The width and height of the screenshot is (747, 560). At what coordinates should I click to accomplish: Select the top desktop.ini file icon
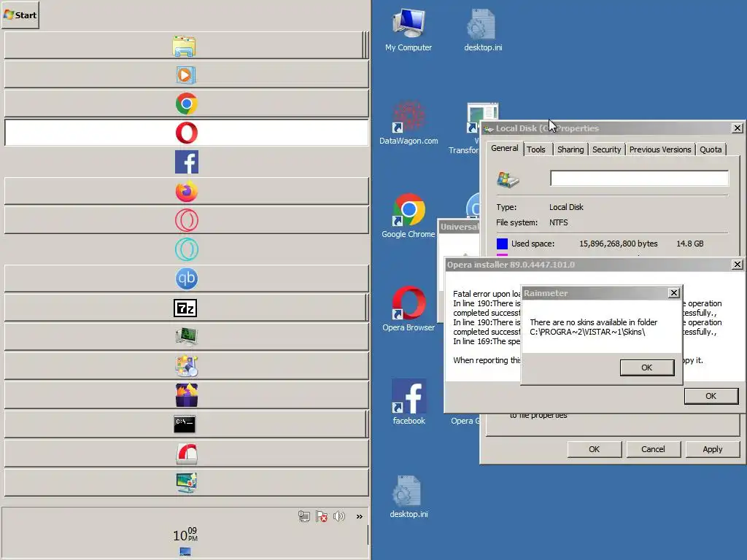(x=483, y=30)
